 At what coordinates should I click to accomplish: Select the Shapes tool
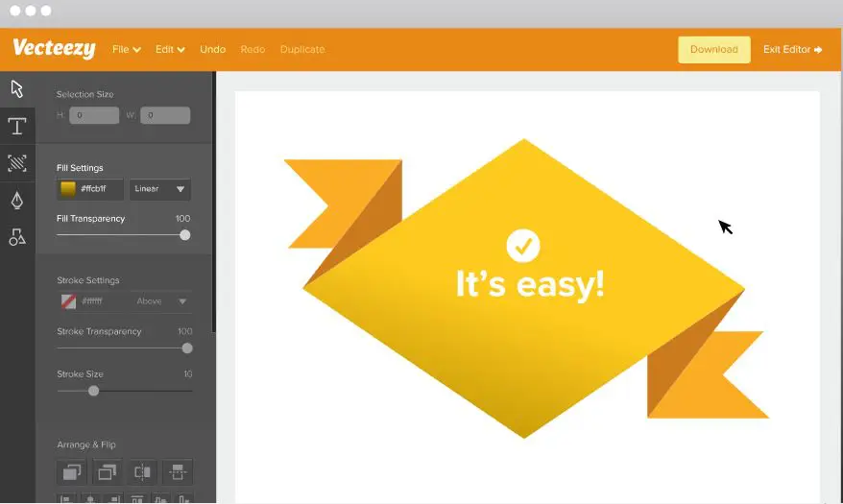(17, 237)
